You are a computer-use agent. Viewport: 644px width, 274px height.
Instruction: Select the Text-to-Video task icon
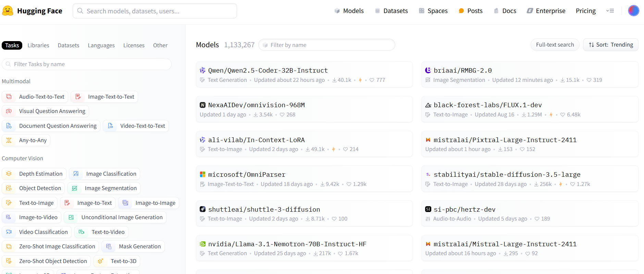tap(82, 232)
